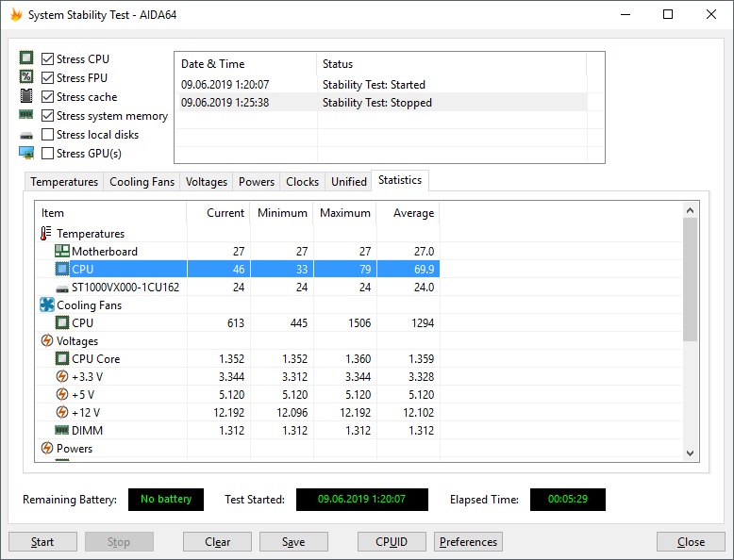
Task: Click the Status column header
Action: point(452,63)
